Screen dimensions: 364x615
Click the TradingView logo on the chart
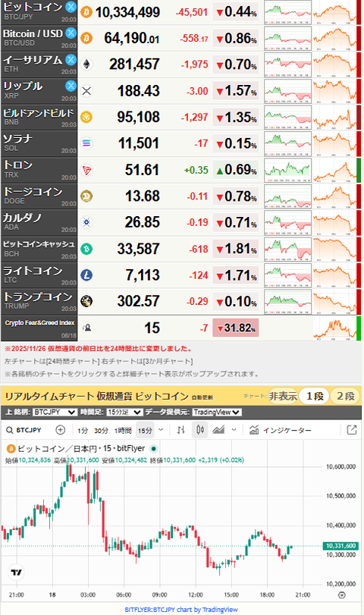pos(16,573)
